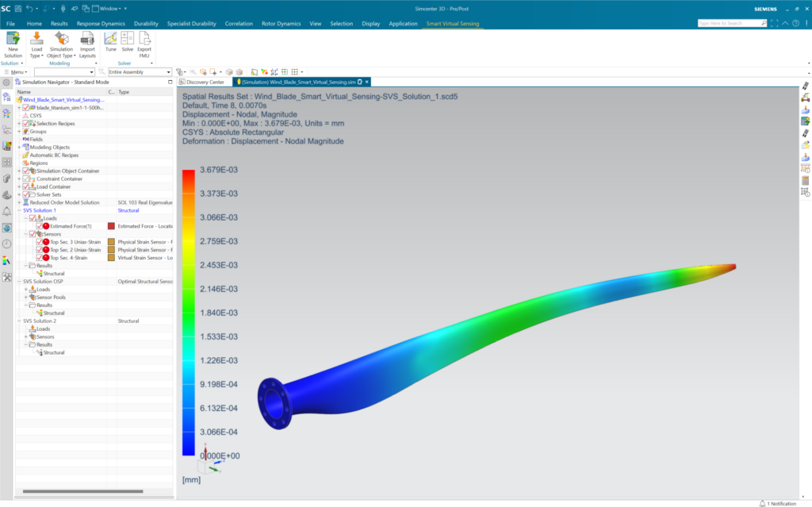Uncheck the Estimated Force(1) load
Screen dimensions: 812x507
[40, 226]
